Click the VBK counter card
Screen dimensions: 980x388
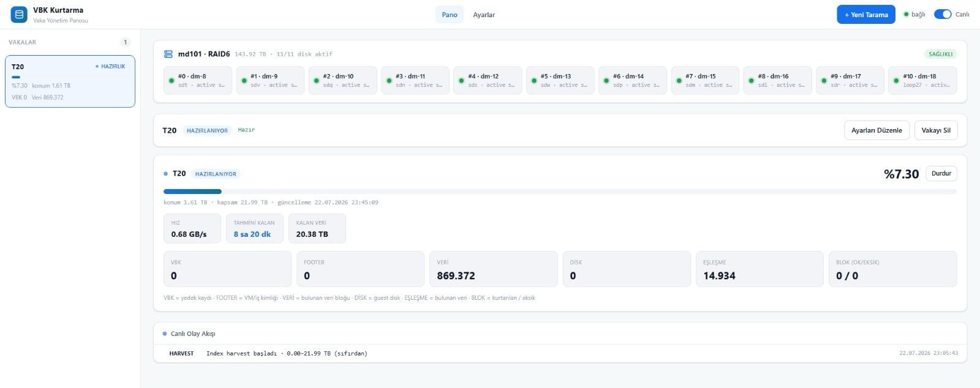(x=227, y=269)
